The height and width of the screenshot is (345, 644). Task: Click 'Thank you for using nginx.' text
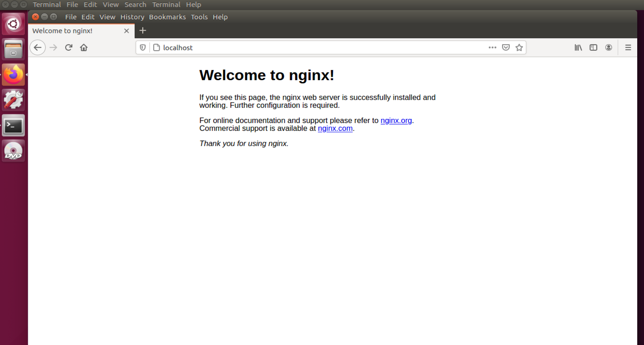pyautogui.click(x=244, y=143)
